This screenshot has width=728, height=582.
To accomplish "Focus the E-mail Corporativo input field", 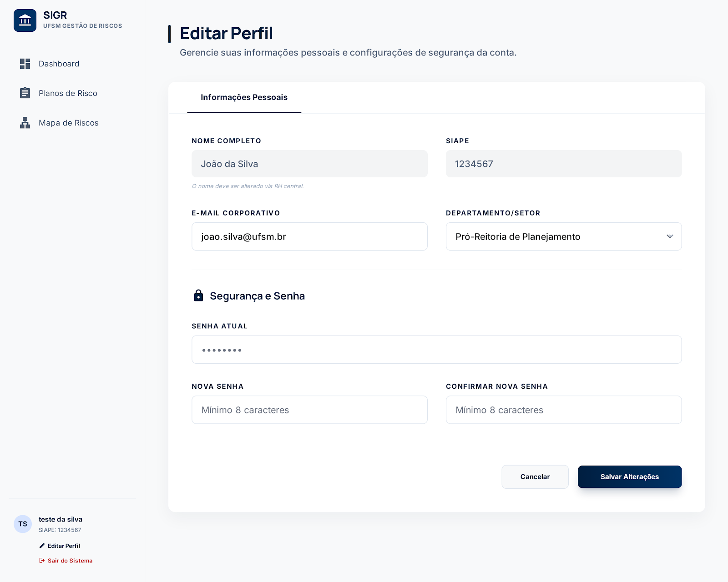I will pos(309,236).
